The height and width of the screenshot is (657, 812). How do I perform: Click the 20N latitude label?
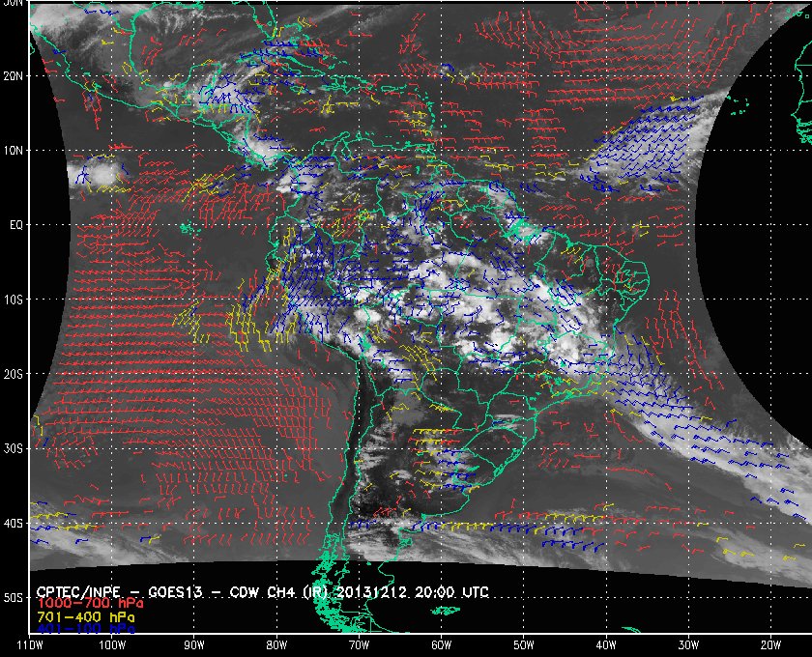[13, 76]
